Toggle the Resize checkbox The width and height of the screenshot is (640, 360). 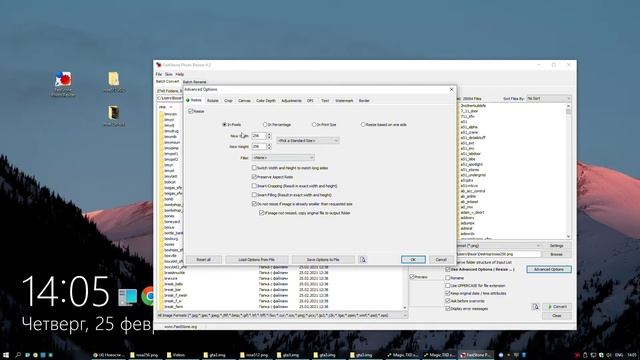coord(191,111)
